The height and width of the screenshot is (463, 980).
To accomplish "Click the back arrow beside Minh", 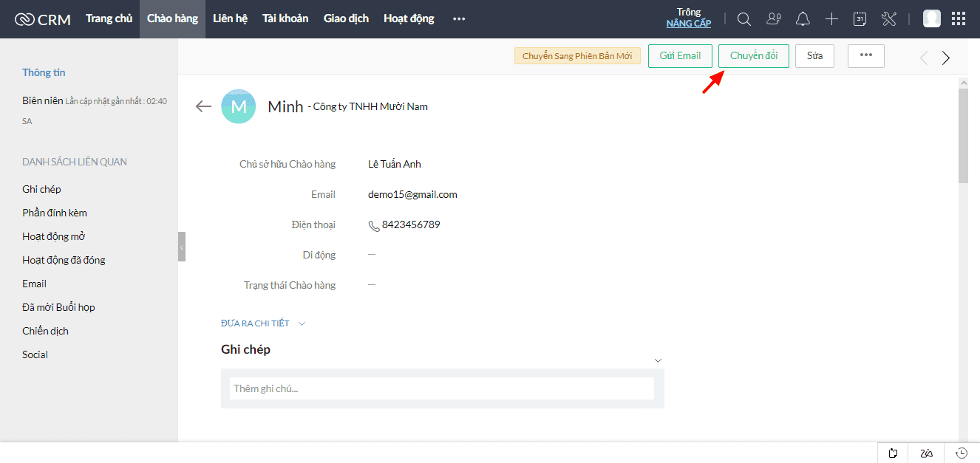I will (203, 106).
